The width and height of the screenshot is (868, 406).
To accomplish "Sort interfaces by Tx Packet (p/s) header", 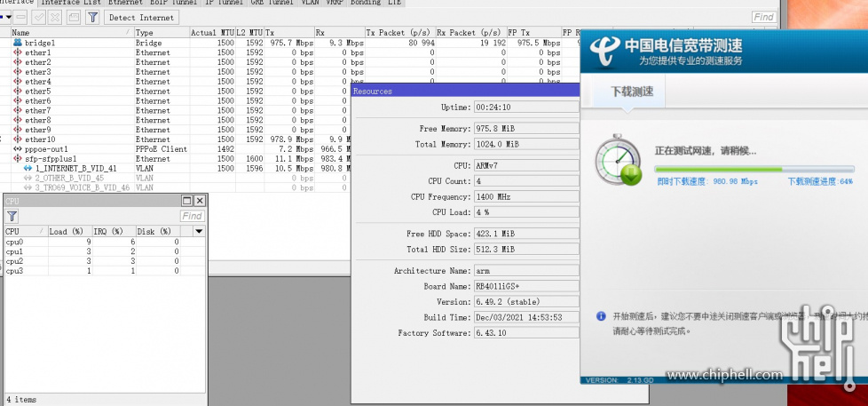I will click(399, 33).
